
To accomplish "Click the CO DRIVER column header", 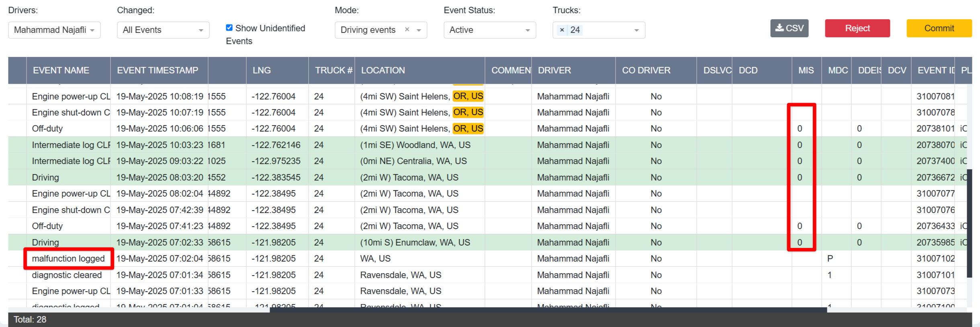I will (x=656, y=70).
